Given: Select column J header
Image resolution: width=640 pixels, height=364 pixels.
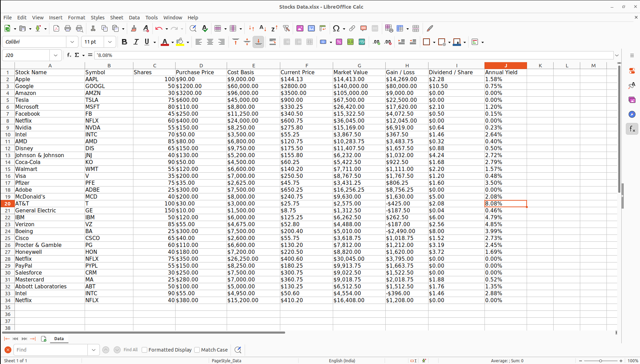Looking at the screenshot, I should pos(506,66).
